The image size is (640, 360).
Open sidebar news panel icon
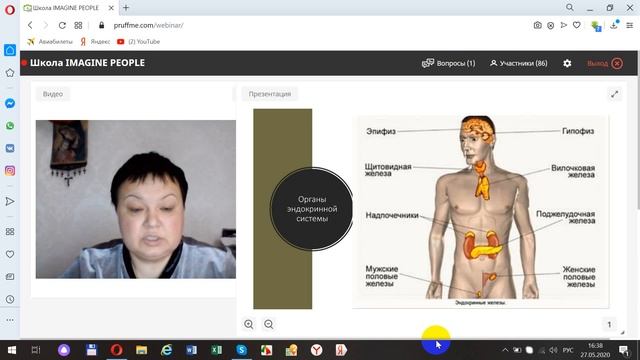pyautogui.click(x=10, y=277)
